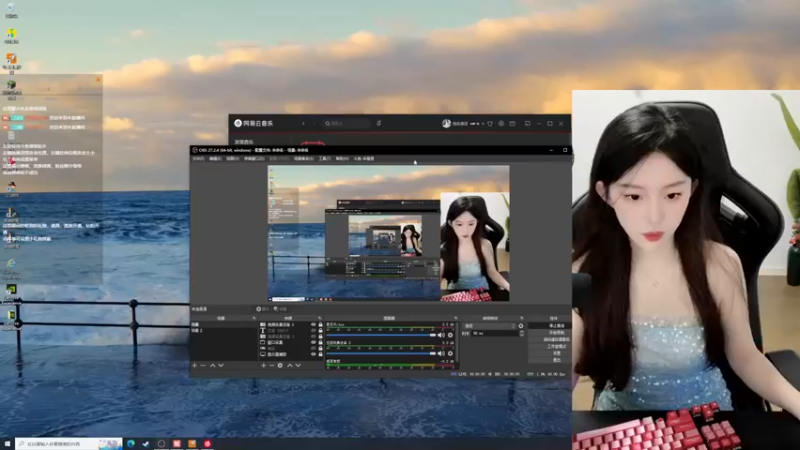Screen dimensions: 800x450
Task: Remove the selected scene with minus icon
Action: point(203,365)
